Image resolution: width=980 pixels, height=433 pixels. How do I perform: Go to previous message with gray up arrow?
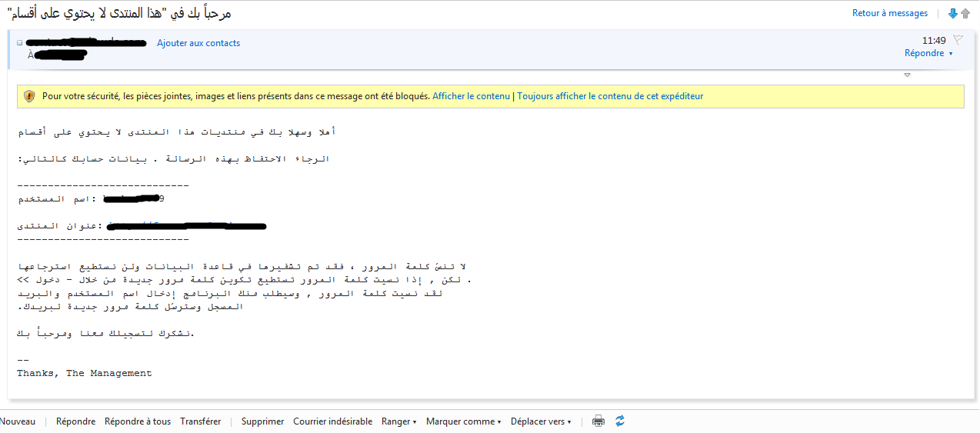coord(965,13)
